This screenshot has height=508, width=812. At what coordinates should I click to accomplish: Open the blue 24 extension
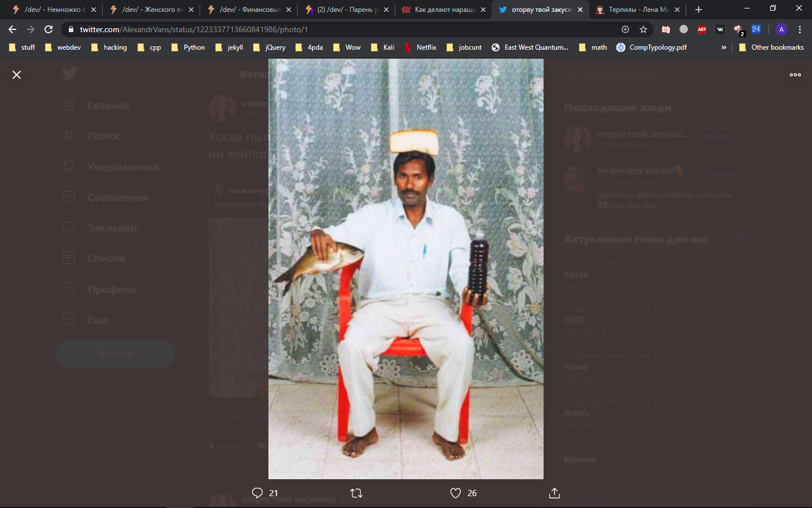point(756,29)
